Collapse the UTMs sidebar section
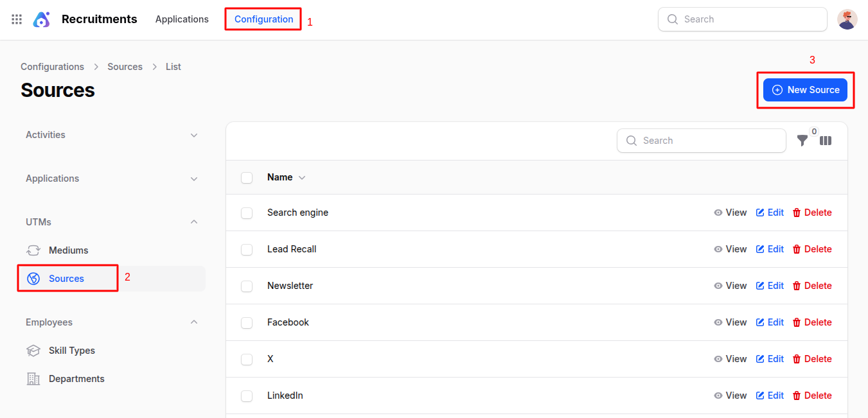Screen dimensions: 868x418 [194, 222]
